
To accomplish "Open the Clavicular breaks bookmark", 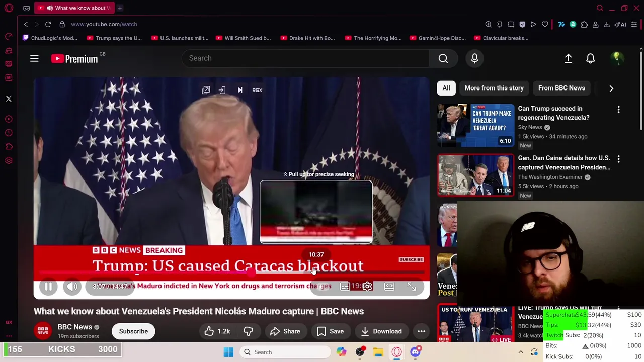I will pos(501,38).
